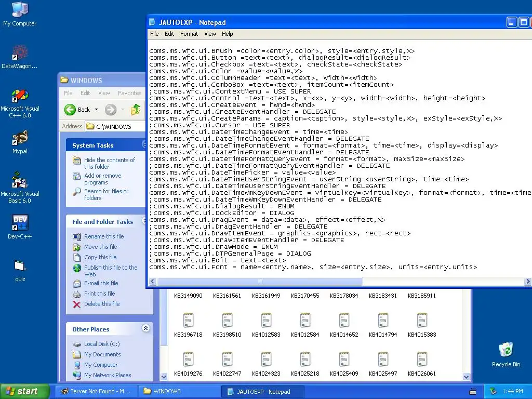Click the explorer address bar field

(115, 127)
